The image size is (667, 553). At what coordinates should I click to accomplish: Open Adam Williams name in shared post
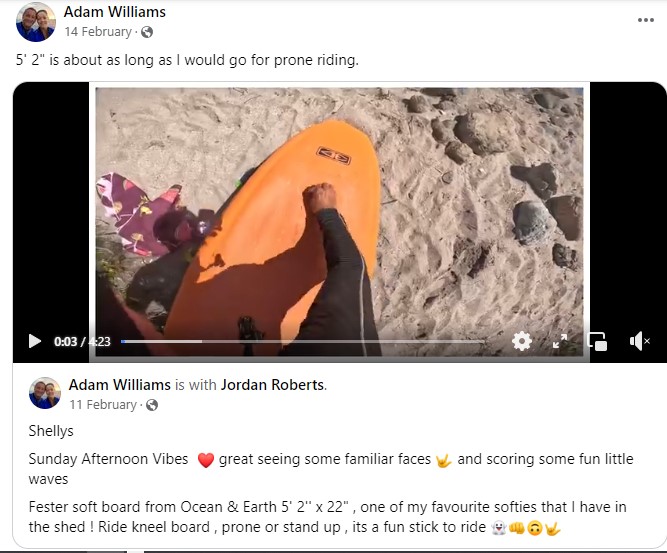(120, 385)
